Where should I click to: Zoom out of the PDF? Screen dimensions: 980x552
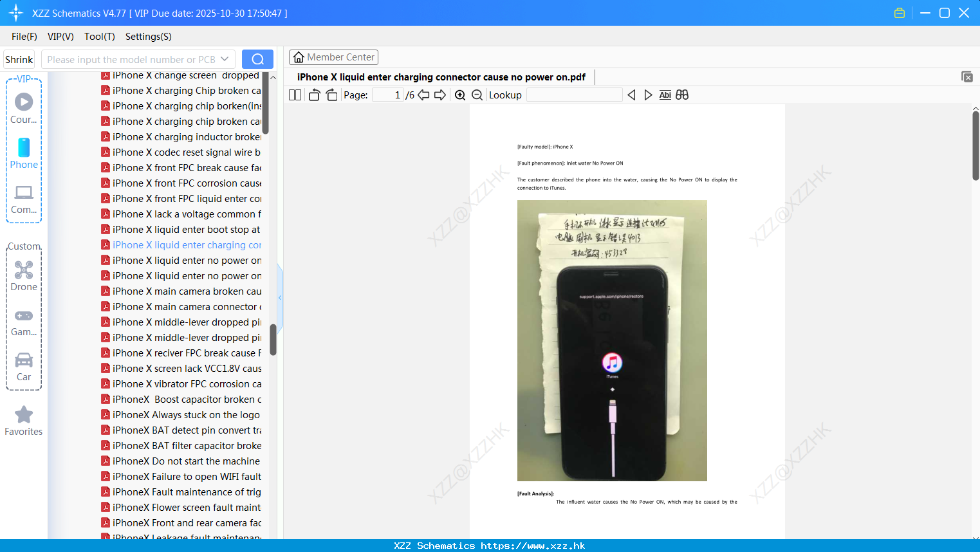477,95
